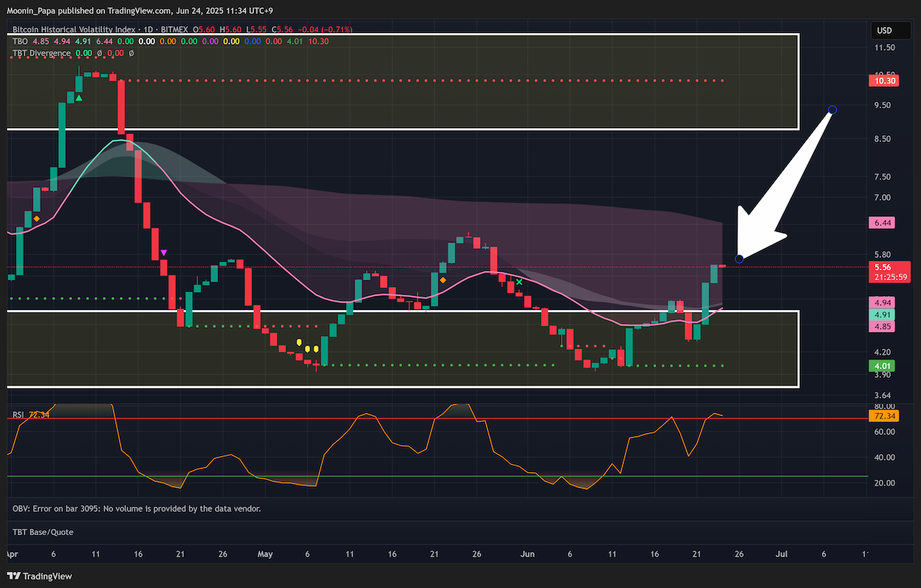Click the OBV error message label
Viewport: 921px width, 588px height.
[x=137, y=509]
